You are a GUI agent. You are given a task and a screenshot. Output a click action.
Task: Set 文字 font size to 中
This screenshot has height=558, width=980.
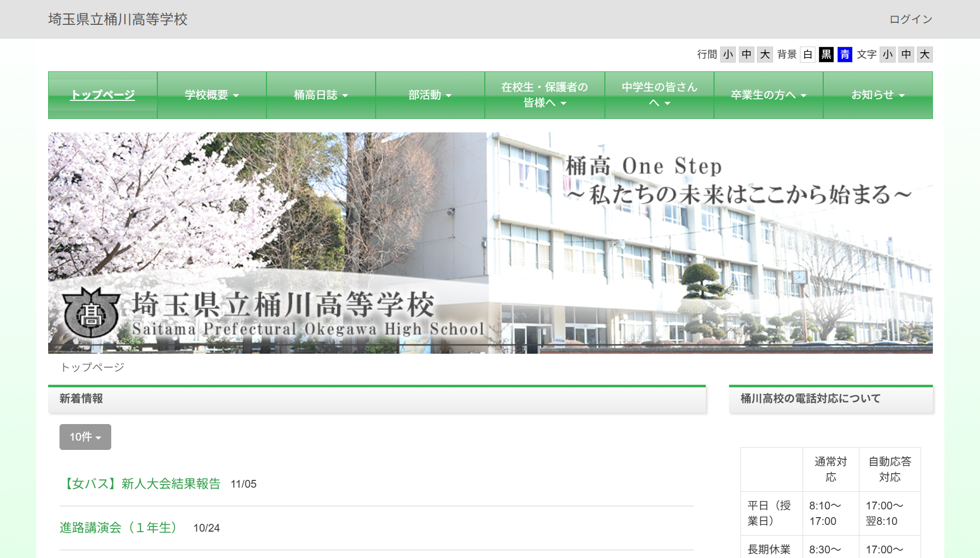tap(906, 54)
